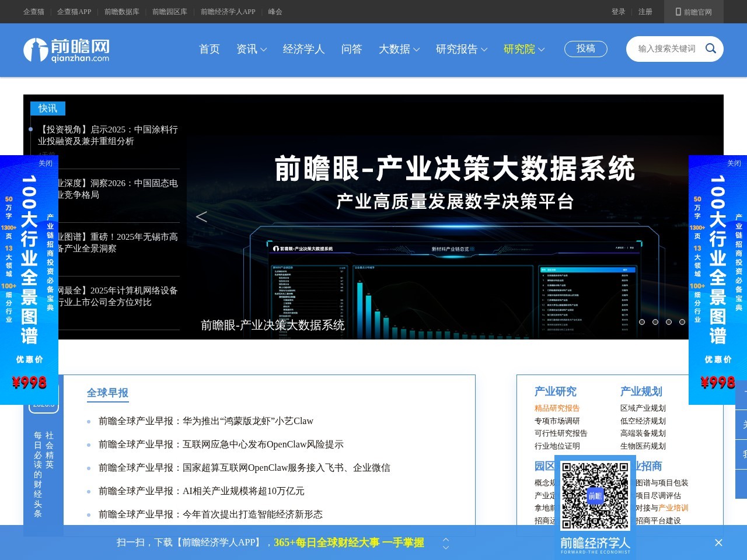
Task: Go to 首页 in the navigation bar
Action: (x=210, y=50)
